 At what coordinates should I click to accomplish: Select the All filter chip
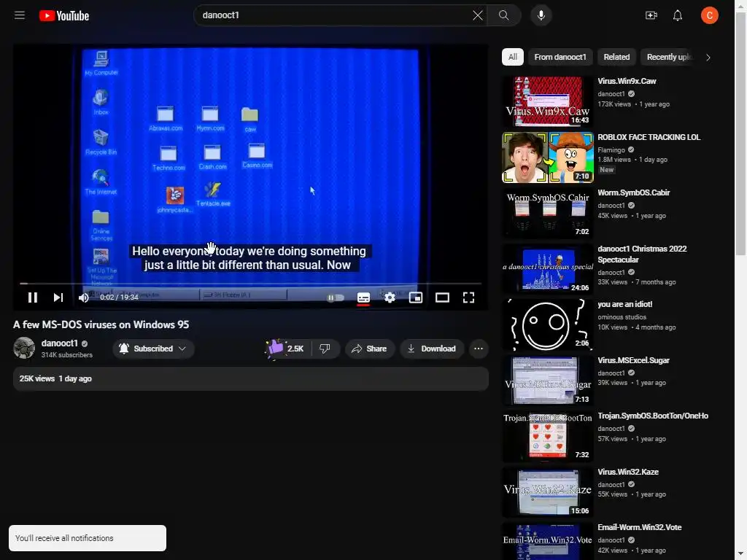click(x=513, y=57)
